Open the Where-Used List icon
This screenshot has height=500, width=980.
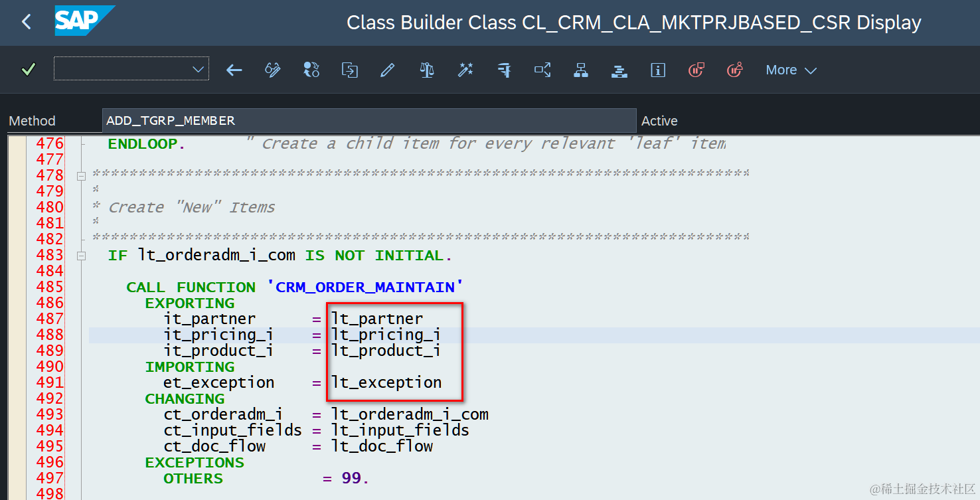pos(542,70)
